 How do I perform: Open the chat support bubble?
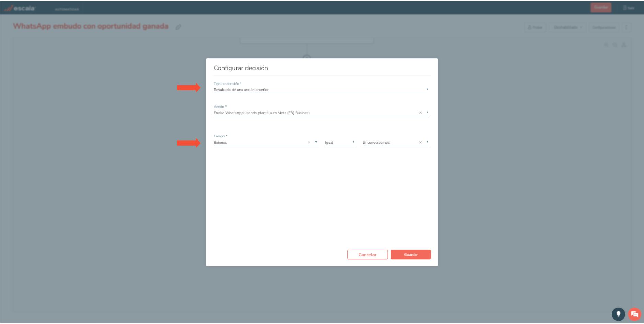(x=634, y=314)
